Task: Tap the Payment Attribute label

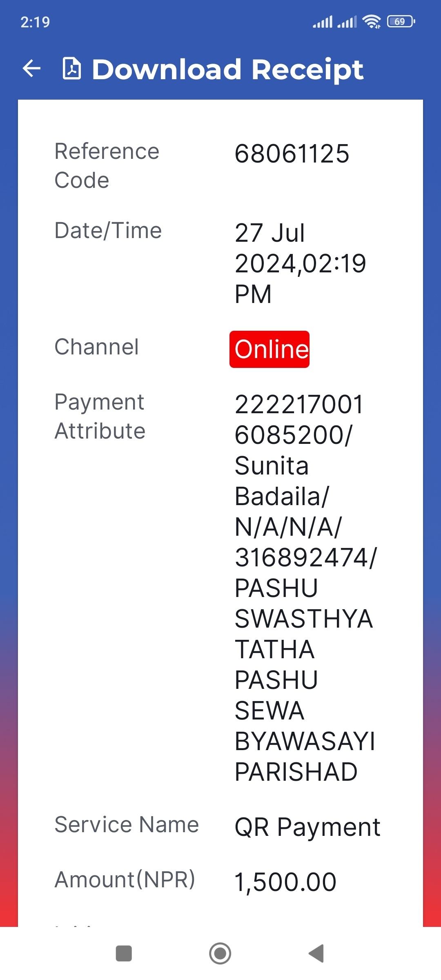Action: click(100, 416)
